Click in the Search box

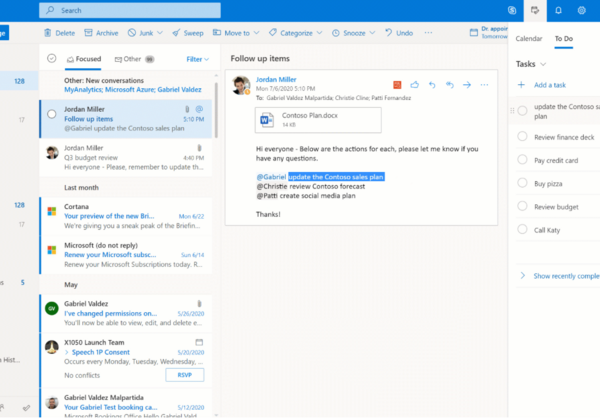click(x=130, y=10)
